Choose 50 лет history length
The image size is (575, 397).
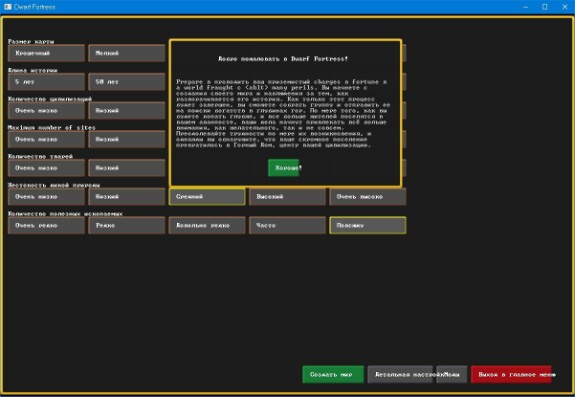point(127,82)
